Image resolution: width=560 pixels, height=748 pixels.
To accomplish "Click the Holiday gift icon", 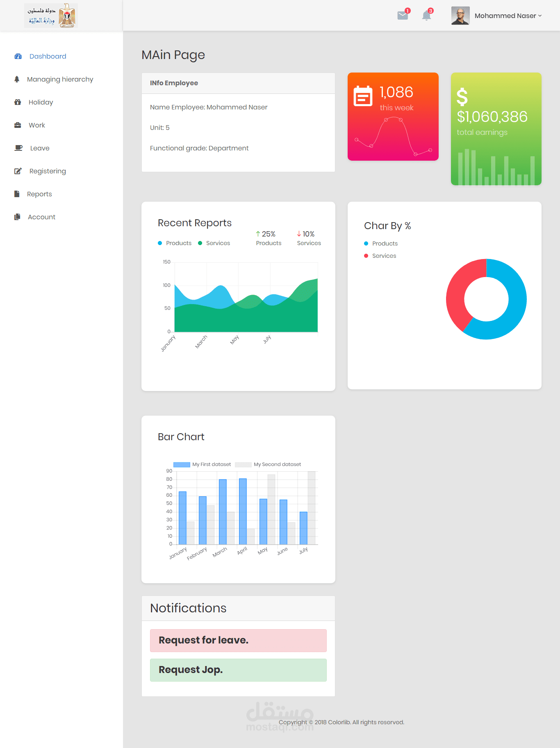I will tap(18, 102).
